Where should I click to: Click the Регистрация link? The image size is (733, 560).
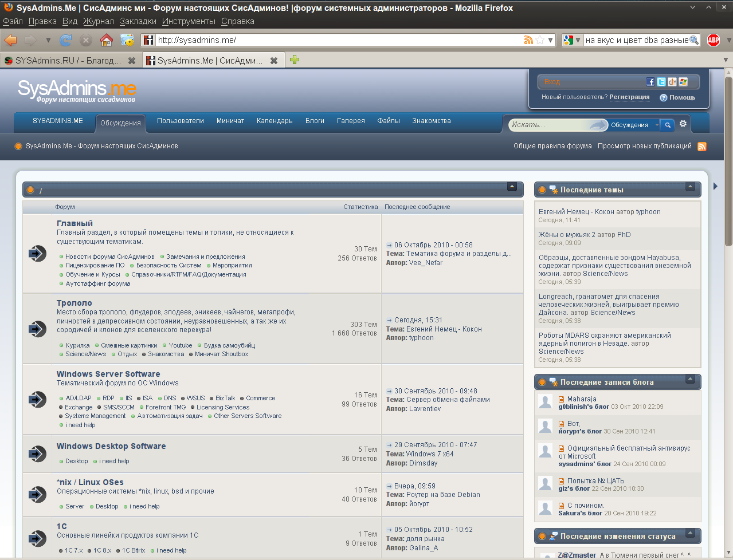point(629,97)
